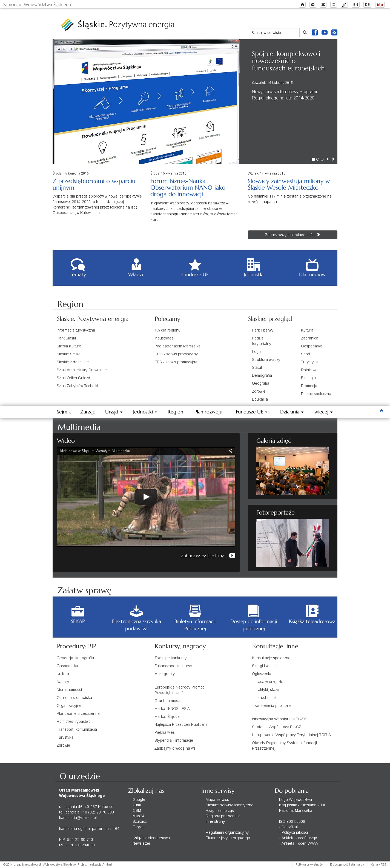Expand the Fundusze UE dropdown in navbar
This screenshot has width=390, height=868.
click(251, 412)
